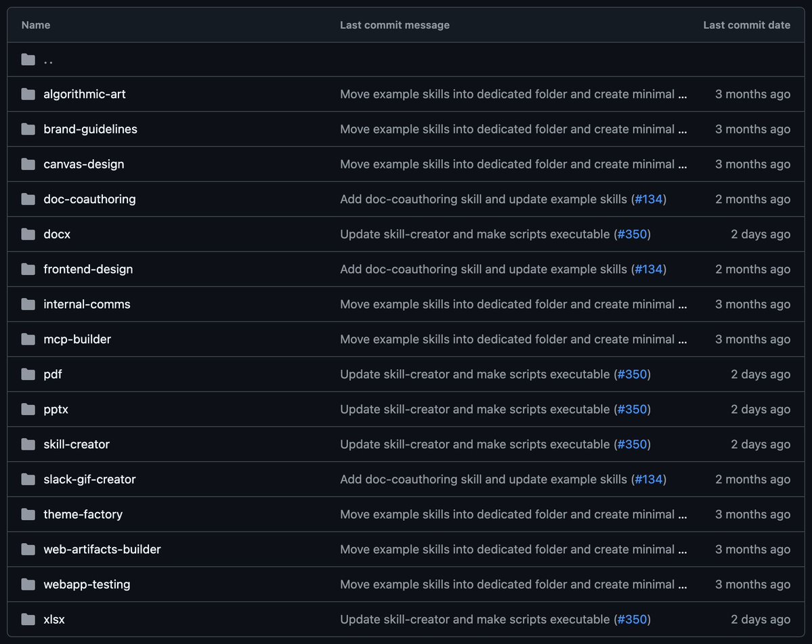Open the mcp-builder folder

tap(77, 339)
